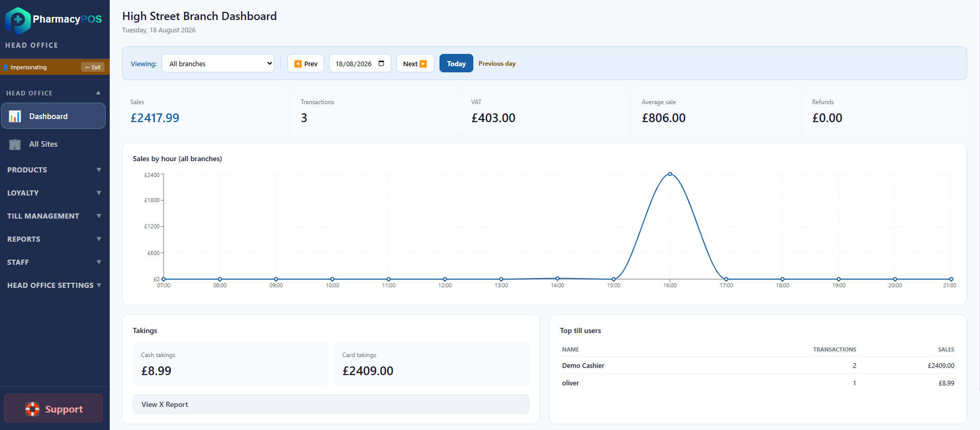The height and width of the screenshot is (430, 980).
Task: Click the PharmacyPOS logo icon
Action: click(18, 21)
